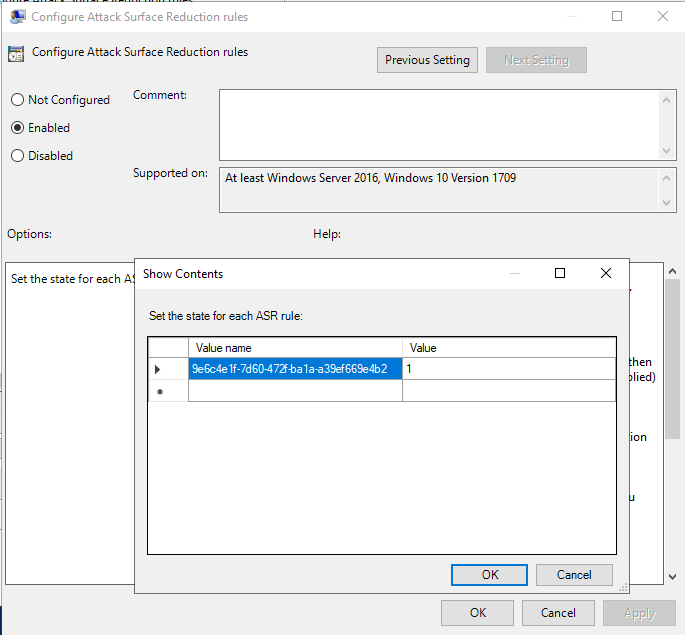Screen dimensions: 685x635
Task: Click the window icon in the main title bar
Action: [18, 17]
